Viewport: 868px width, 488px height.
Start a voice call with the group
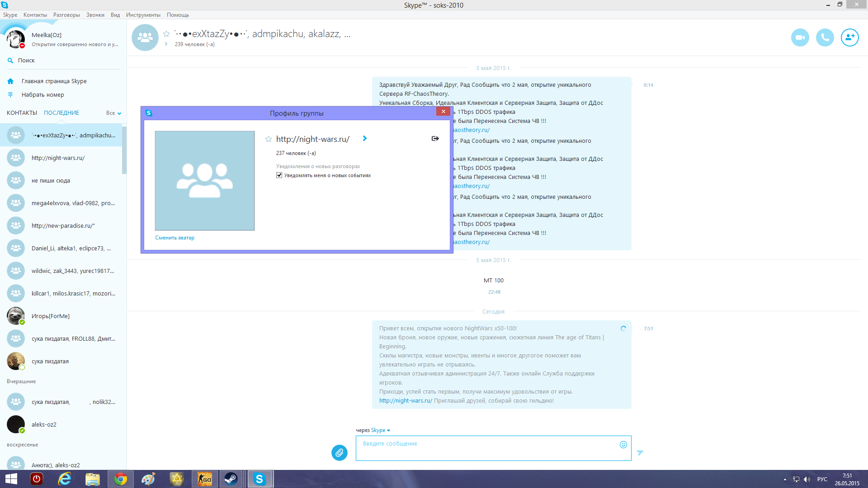(x=825, y=38)
